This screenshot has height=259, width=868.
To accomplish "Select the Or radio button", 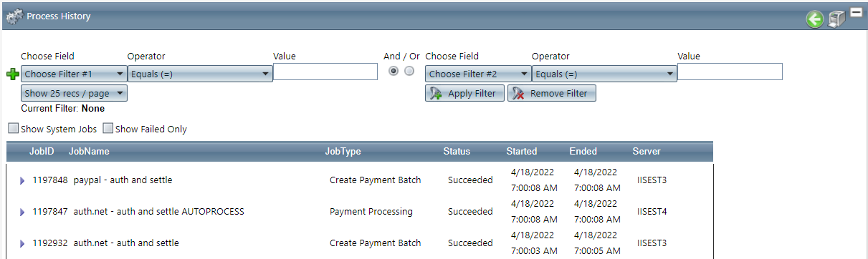I will point(409,71).
